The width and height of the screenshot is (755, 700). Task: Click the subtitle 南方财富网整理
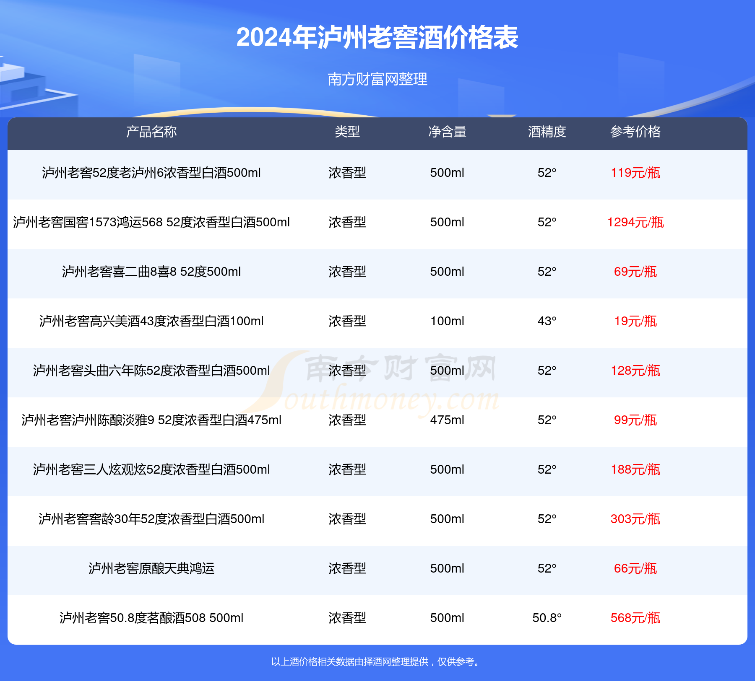pyautogui.click(x=377, y=79)
